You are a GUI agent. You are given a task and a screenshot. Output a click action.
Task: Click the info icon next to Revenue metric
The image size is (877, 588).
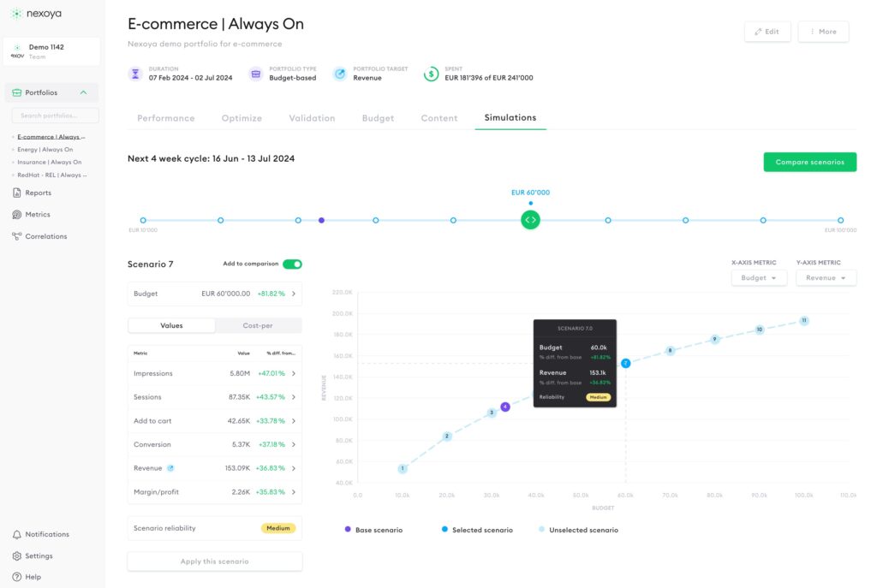point(170,468)
